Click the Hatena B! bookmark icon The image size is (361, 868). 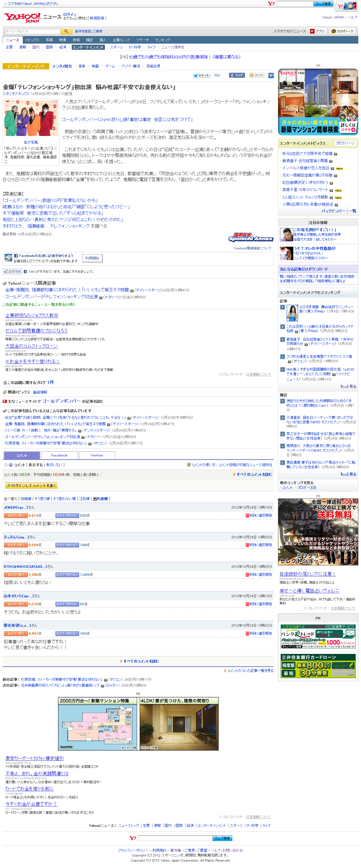pyautogui.click(x=271, y=75)
